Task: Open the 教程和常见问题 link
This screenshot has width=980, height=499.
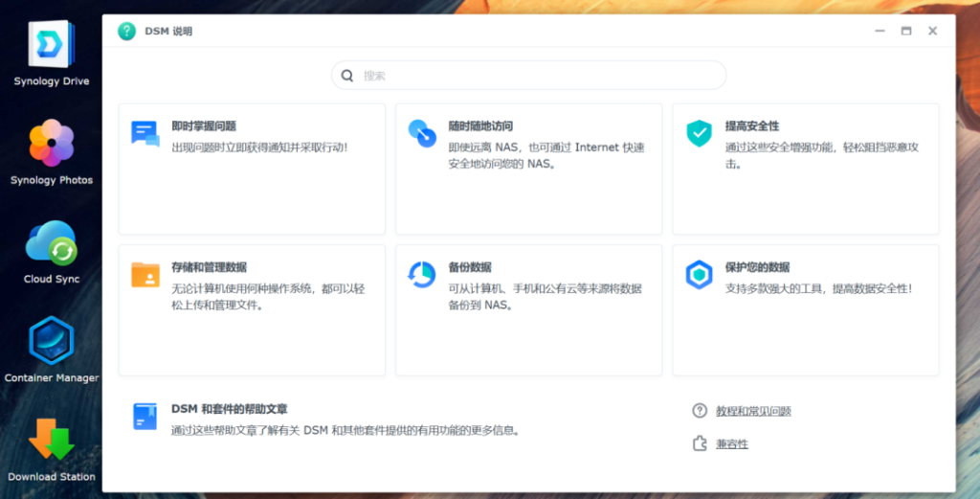Action: coord(753,411)
